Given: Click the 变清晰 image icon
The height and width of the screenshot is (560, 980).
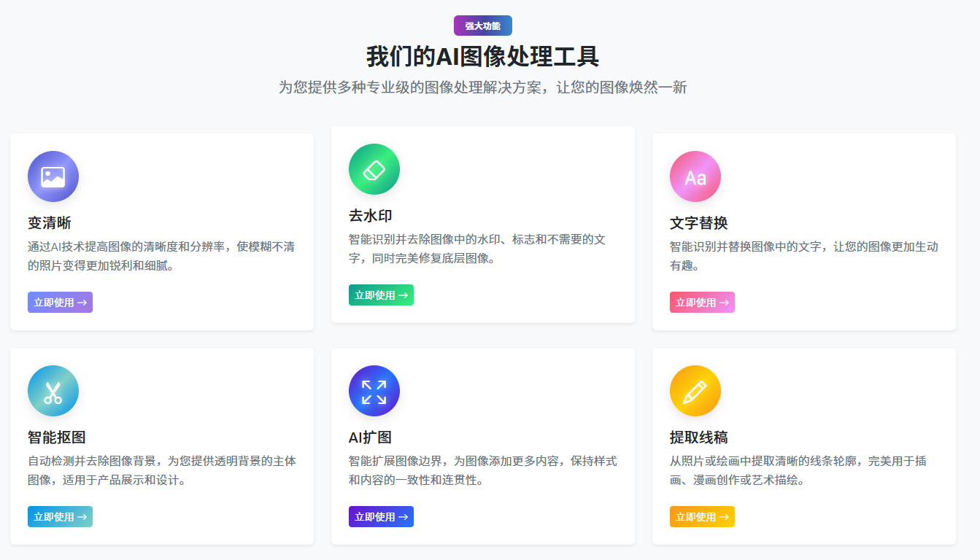Looking at the screenshot, I should point(53,176).
